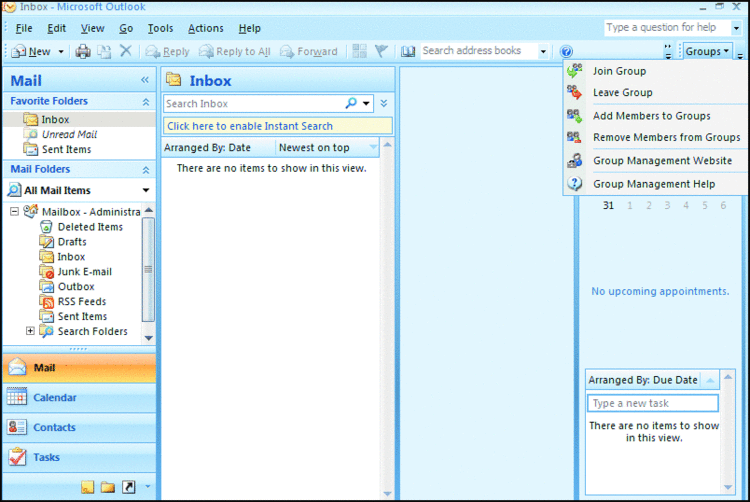This screenshot has width=750, height=502.
Task: Expand the Query Builder double chevron
Action: 384,103
